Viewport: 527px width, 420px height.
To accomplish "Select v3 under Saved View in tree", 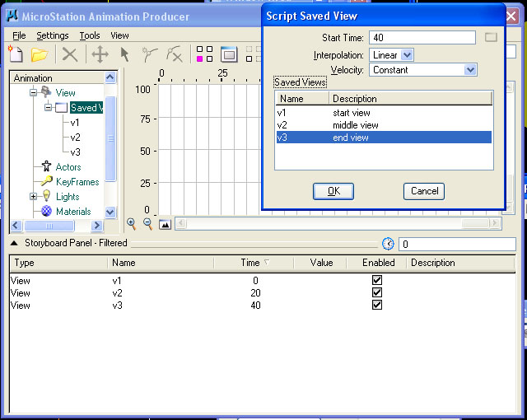I will coord(75,152).
